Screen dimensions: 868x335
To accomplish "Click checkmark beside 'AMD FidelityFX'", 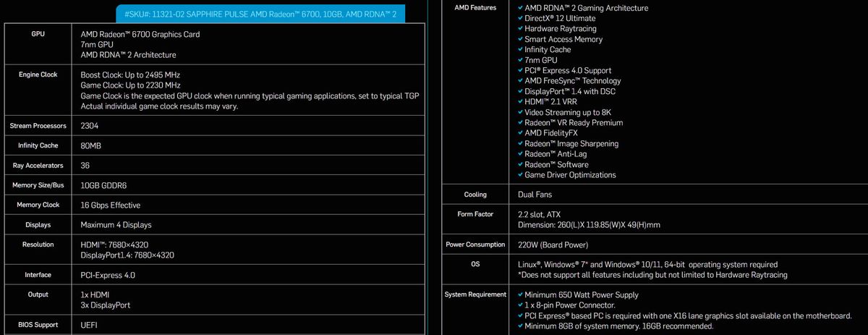I will coord(521,133).
